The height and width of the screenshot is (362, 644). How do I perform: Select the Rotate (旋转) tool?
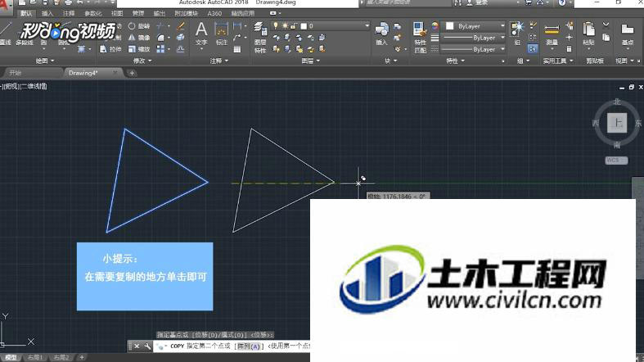(x=139, y=26)
